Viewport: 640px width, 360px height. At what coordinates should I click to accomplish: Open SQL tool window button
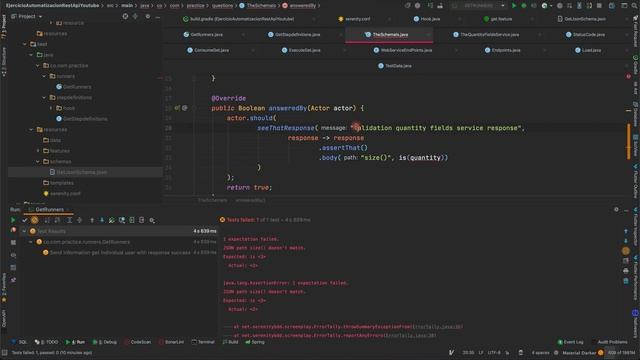[19, 342]
